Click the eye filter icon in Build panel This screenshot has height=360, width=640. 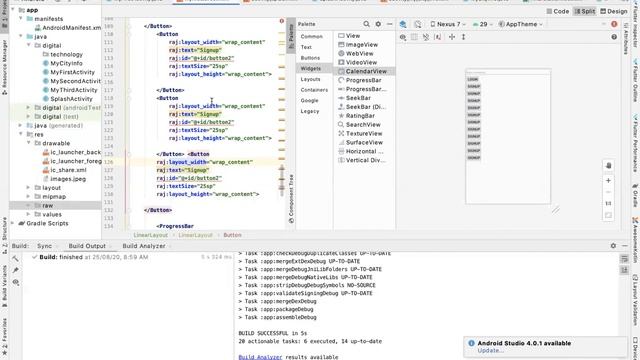coord(16,282)
